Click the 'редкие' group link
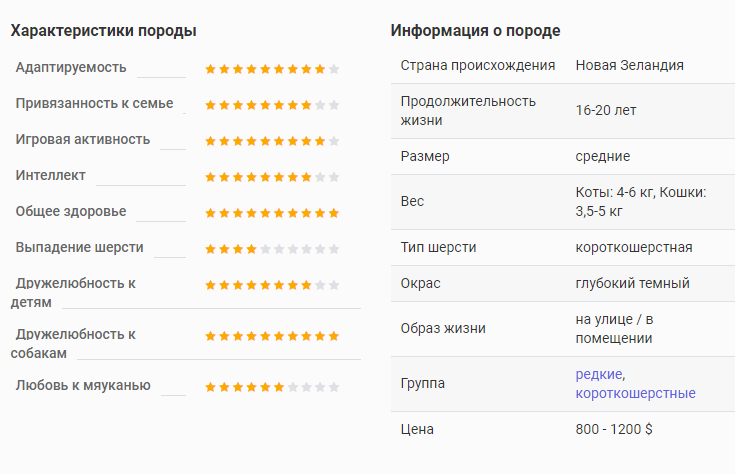This screenshot has width=735, height=474. pos(600,374)
